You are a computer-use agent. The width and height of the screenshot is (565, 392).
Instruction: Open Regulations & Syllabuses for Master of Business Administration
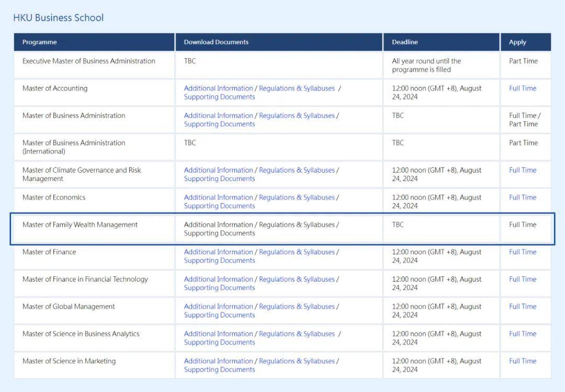click(x=297, y=116)
